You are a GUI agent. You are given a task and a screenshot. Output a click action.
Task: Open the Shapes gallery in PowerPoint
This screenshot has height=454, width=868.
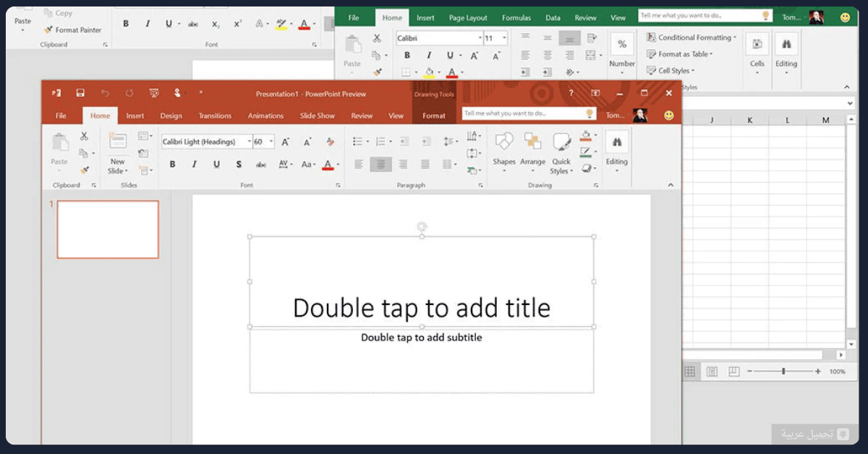(x=504, y=153)
